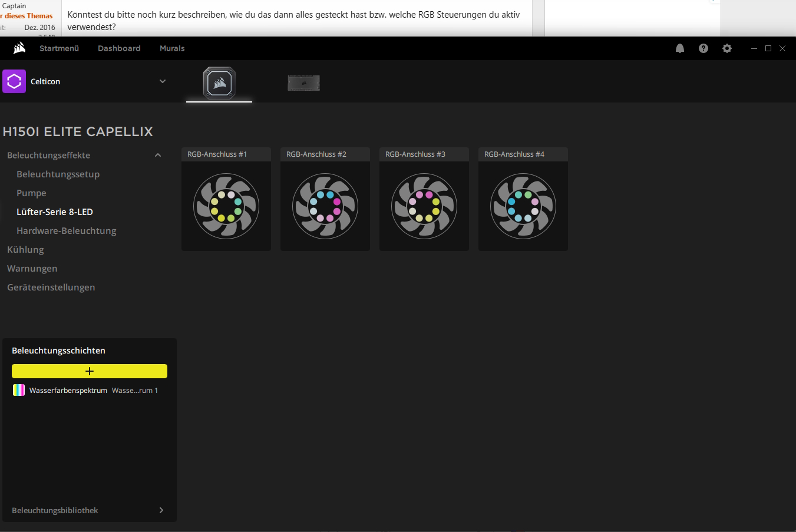Open the Warnungen section
The image size is (796, 532).
[32, 269]
